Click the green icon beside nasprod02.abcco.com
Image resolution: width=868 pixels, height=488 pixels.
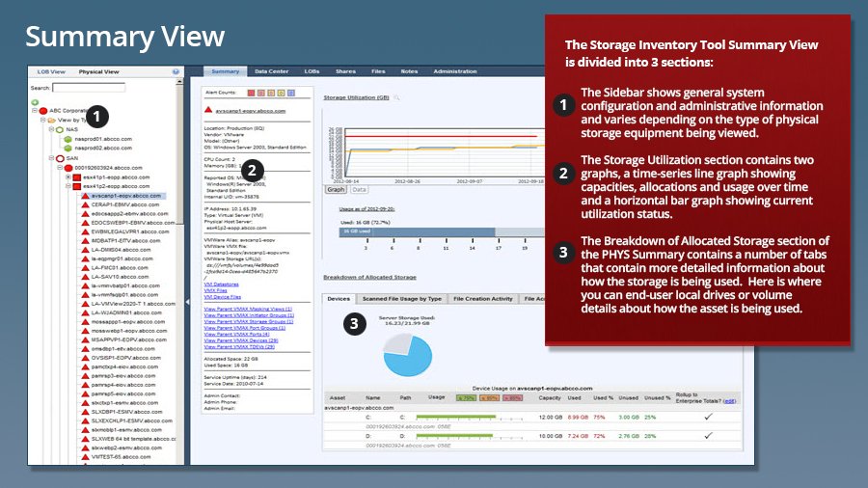(68, 149)
